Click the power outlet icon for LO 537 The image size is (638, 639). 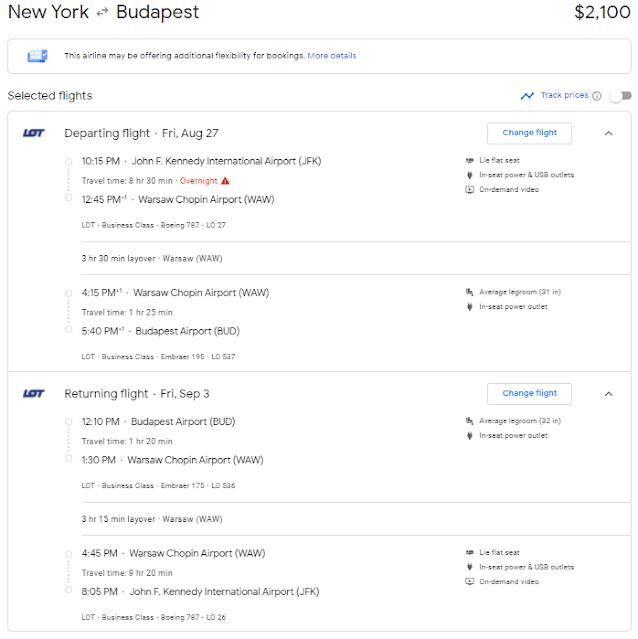tap(470, 306)
